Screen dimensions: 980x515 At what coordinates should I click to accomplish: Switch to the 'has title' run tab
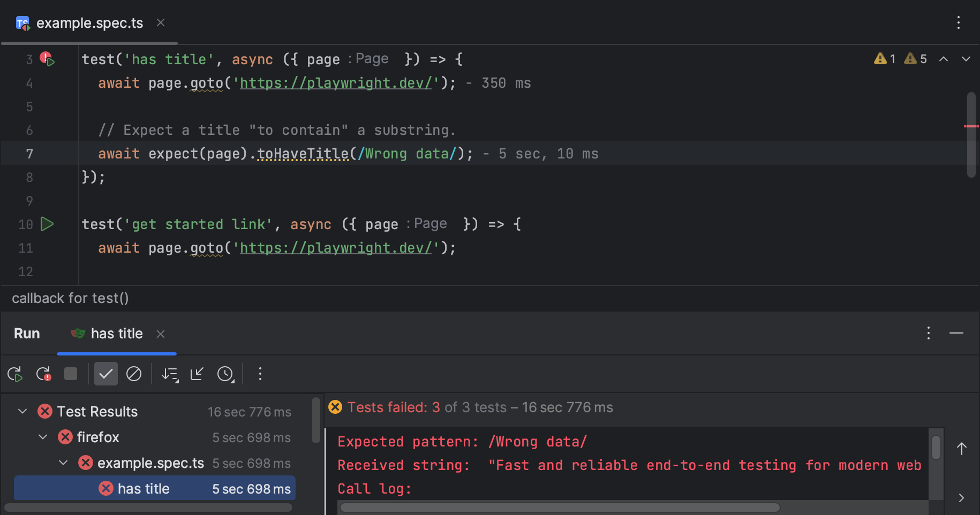(x=116, y=333)
